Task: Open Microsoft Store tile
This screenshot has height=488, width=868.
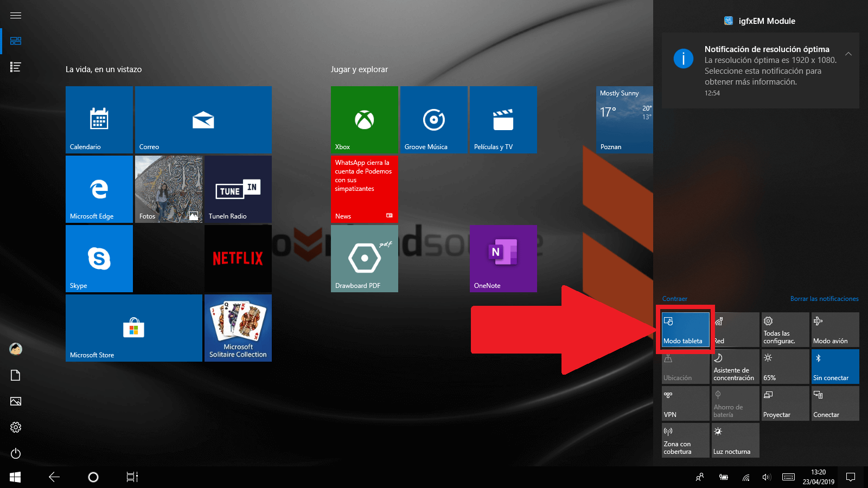Action: (134, 328)
